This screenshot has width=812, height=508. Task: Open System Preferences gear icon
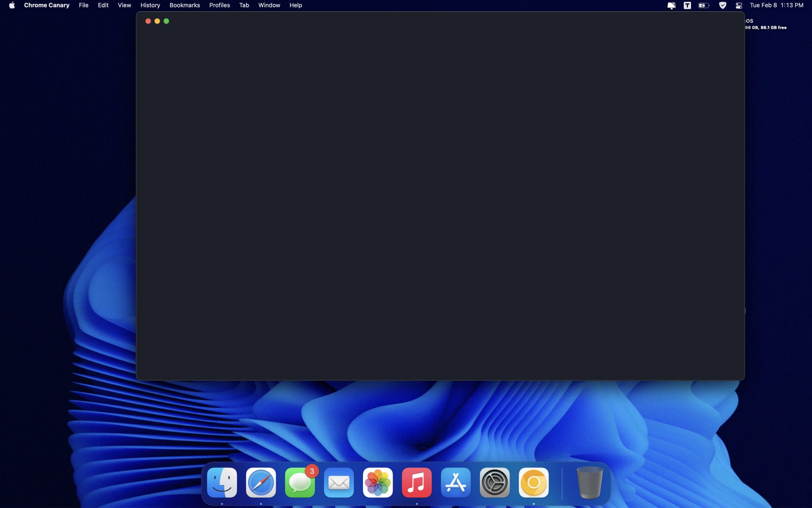click(495, 483)
